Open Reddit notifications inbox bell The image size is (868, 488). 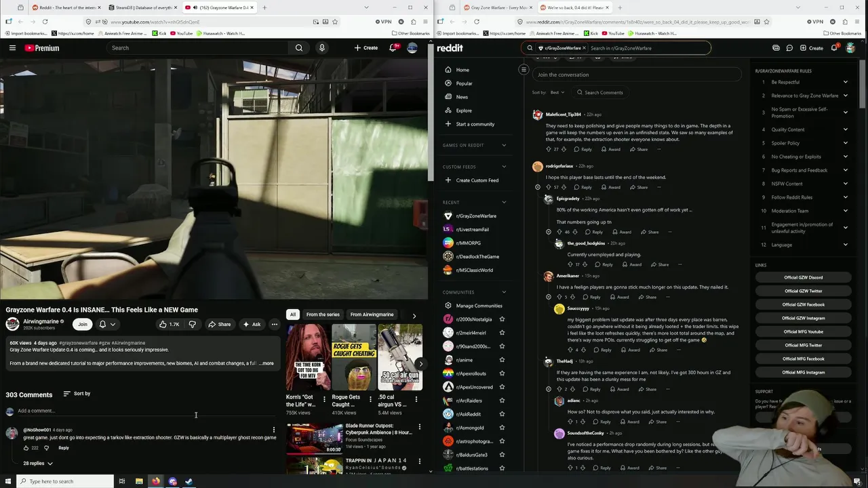[x=834, y=48]
